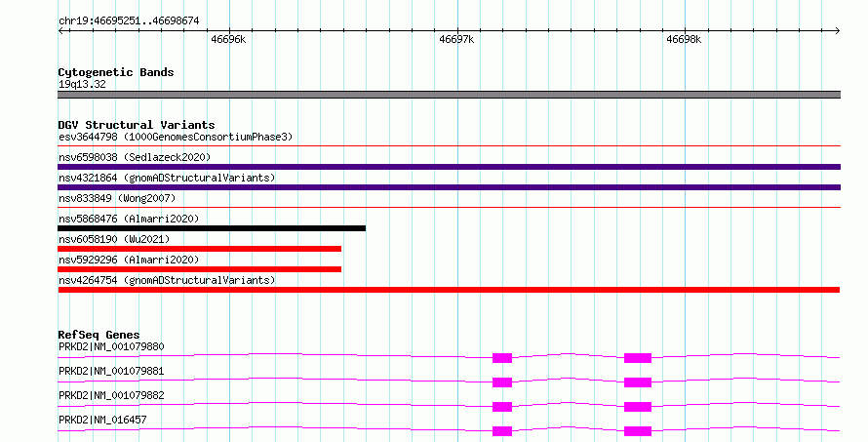Select red bar under nsv6058190
Screen dimensions: 868x442
pos(199,249)
